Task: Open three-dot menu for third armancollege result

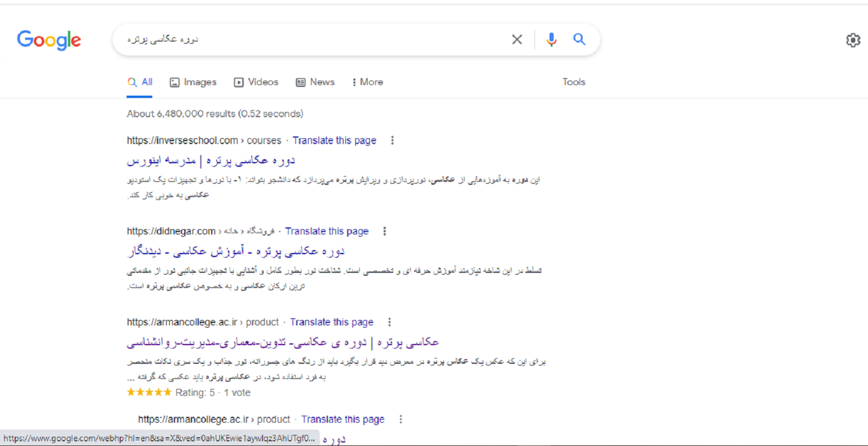Action: pos(390,322)
